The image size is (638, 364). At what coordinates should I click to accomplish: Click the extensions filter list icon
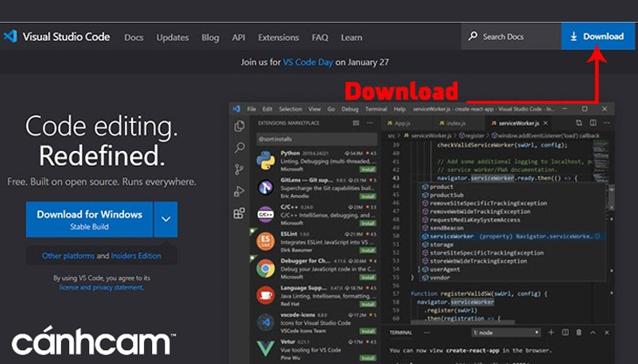[356, 123]
